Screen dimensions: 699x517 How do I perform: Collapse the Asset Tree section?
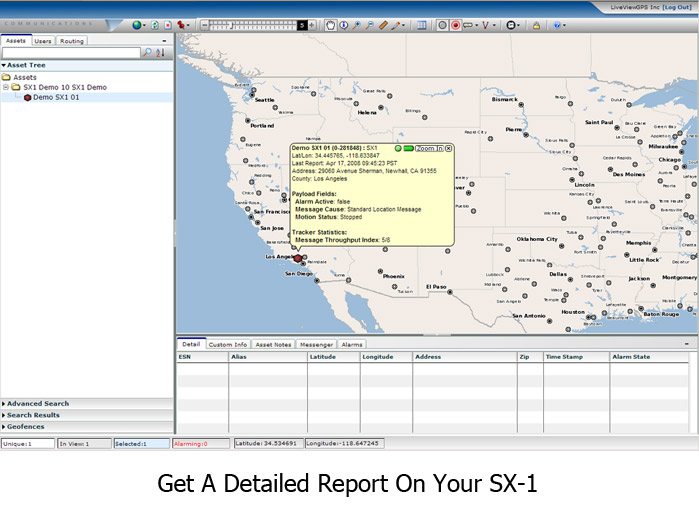click(x=4, y=64)
